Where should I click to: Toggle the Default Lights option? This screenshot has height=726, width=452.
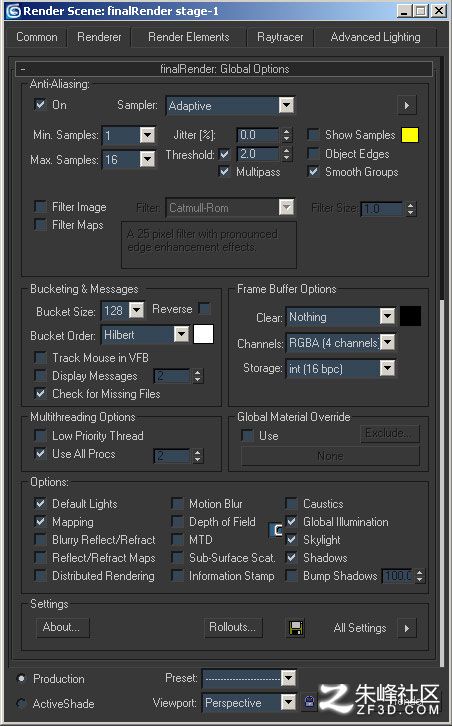[x=40, y=503]
